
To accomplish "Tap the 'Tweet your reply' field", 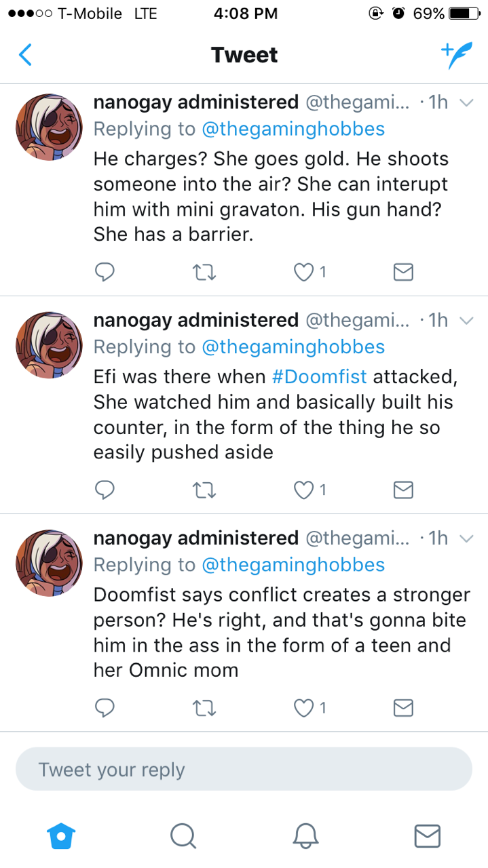I will click(244, 770).
